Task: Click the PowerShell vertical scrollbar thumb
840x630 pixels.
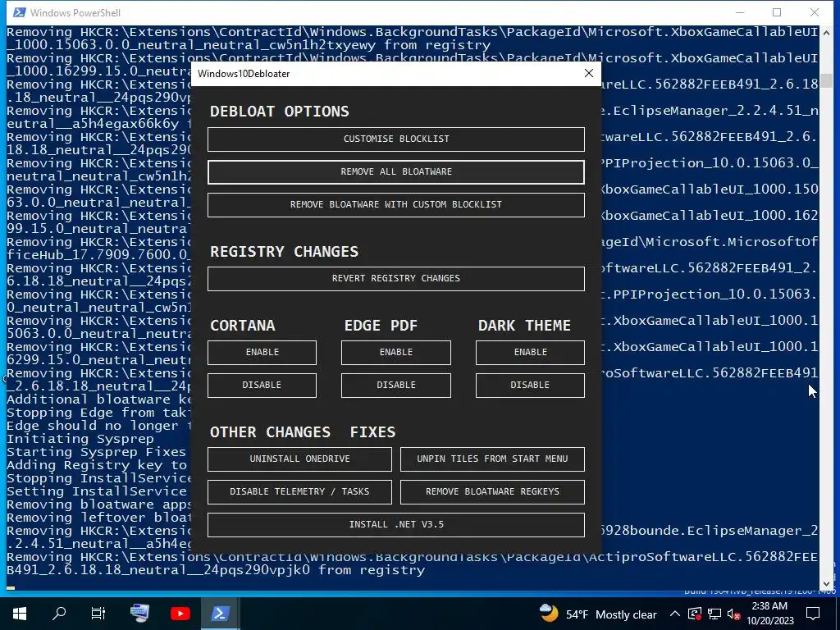Action: pos(826,81)
